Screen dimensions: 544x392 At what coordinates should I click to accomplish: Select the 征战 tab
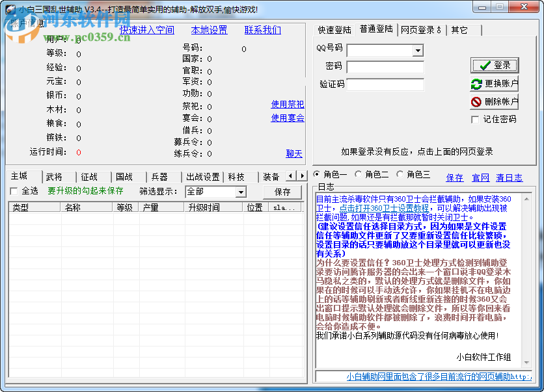click(94, 177)
